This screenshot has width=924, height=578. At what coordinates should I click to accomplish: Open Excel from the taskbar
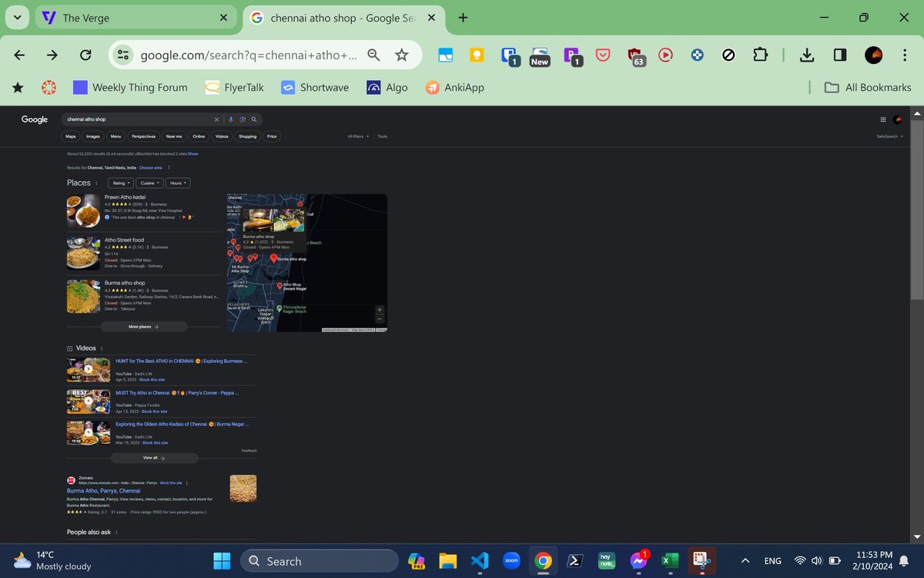[670, 560]
